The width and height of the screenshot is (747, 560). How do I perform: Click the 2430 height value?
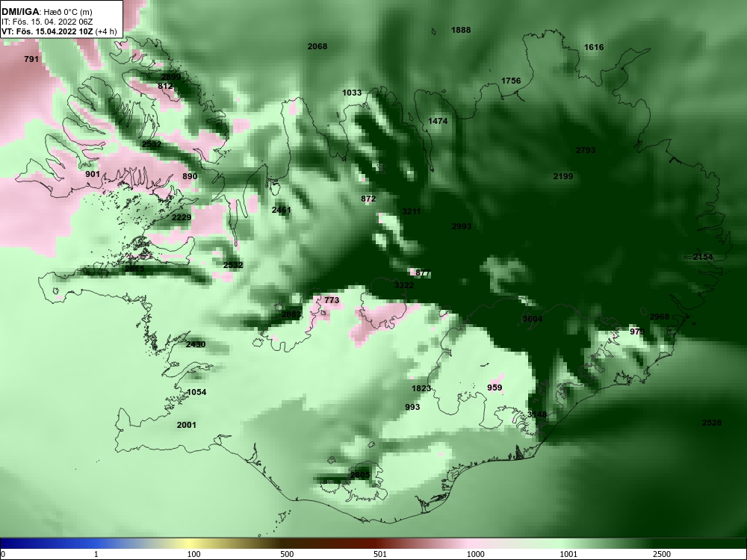[x=195, y=345]
